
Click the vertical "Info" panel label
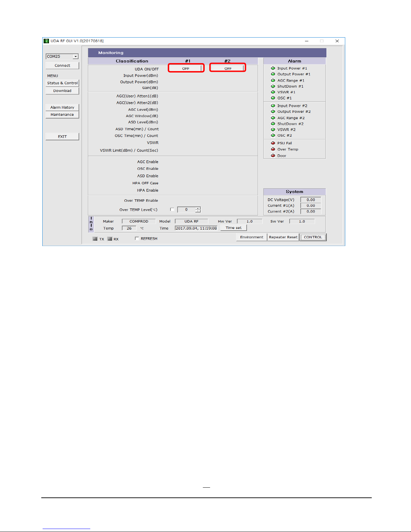[x=91, y=224]
